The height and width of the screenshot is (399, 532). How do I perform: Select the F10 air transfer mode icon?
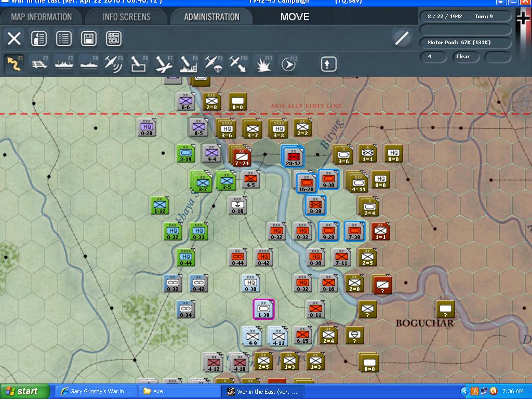[238, 64]
